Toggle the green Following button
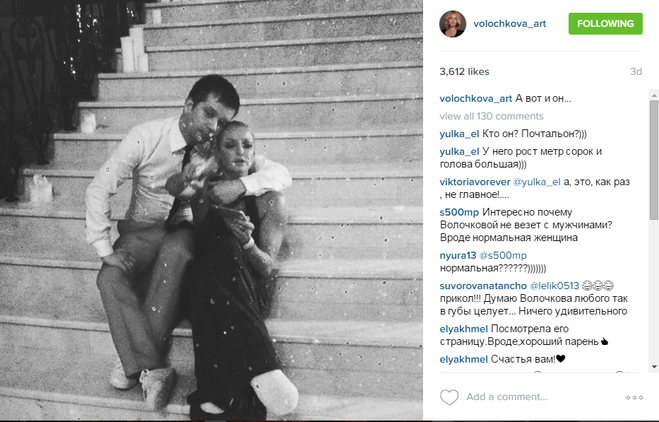This screenshot has width=659, height=422. (x=605, y=24)
